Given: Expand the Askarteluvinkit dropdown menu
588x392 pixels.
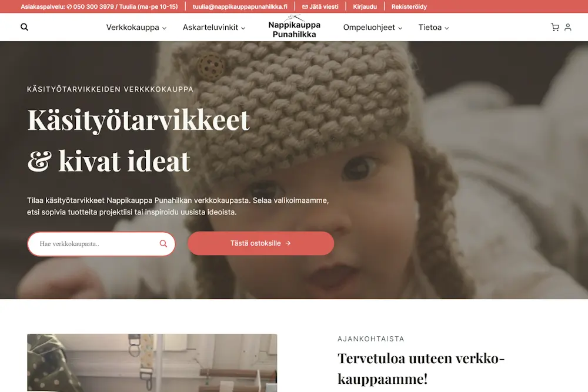Looking at the screenshot, I should [214, 28].
